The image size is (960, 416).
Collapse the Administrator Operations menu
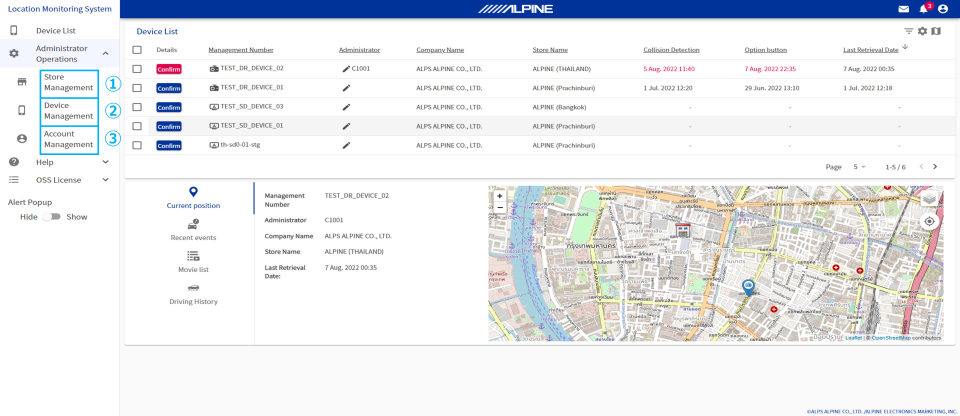tap(105, 54)
